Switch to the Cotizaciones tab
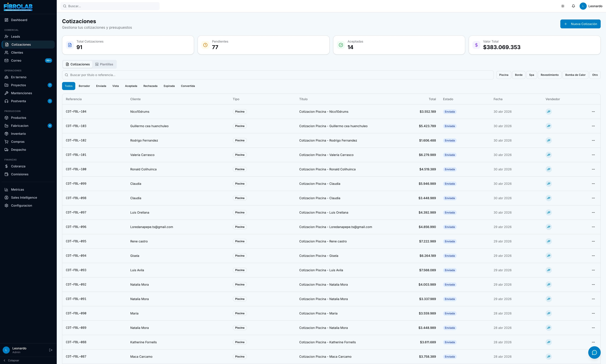Viewport: 606px width, 364px height. tap(78, 64)
